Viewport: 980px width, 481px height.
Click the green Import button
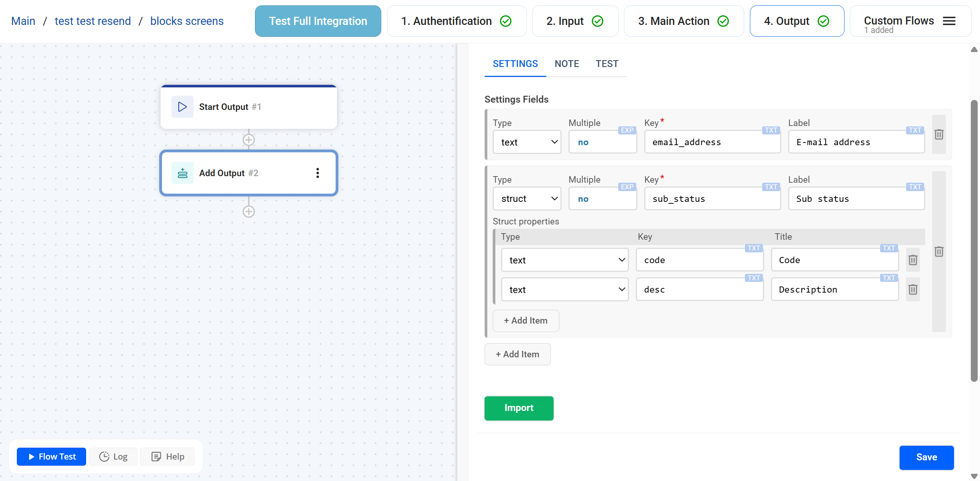tap(519, 408)
